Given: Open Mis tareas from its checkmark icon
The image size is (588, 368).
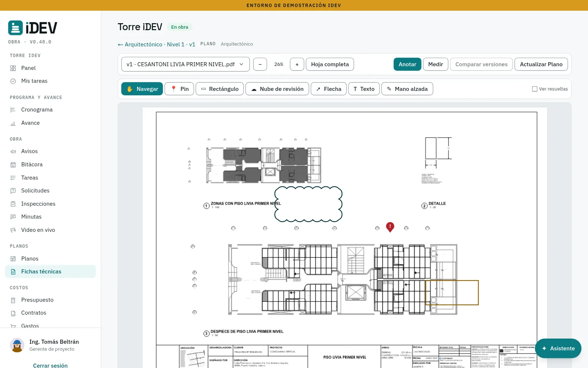Looking at the screenshot, I should pyautogui.click(x=13, y=81).
